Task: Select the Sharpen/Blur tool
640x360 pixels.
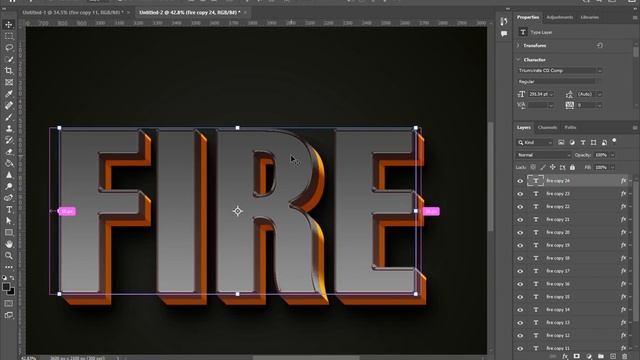Action: [9, 175]
